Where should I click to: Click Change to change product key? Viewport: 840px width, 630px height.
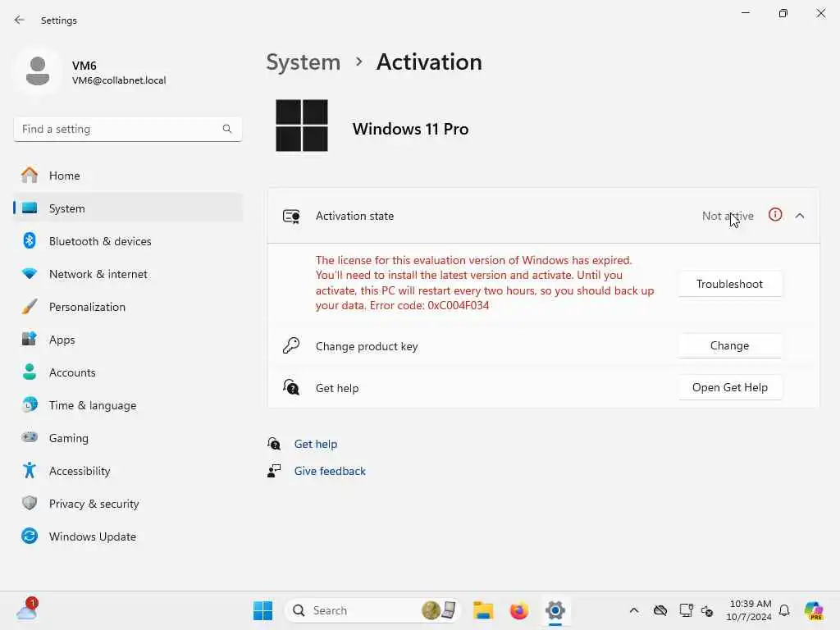point(729,345)
